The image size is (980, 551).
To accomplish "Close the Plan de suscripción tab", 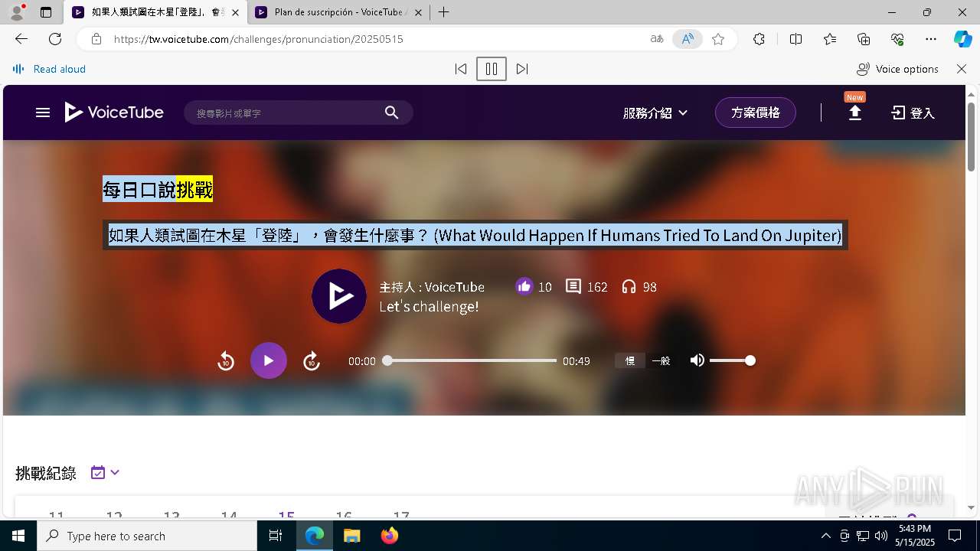I will pos(419,12).
